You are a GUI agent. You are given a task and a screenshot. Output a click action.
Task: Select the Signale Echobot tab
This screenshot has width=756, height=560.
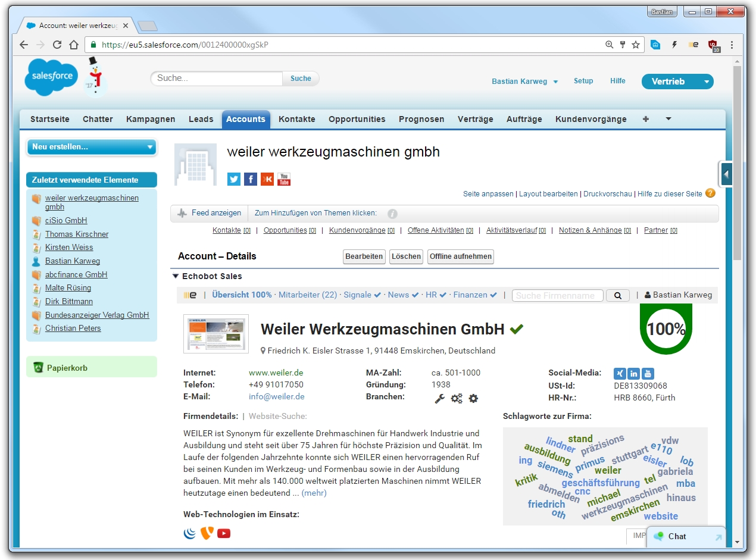[x=362, y=295]
